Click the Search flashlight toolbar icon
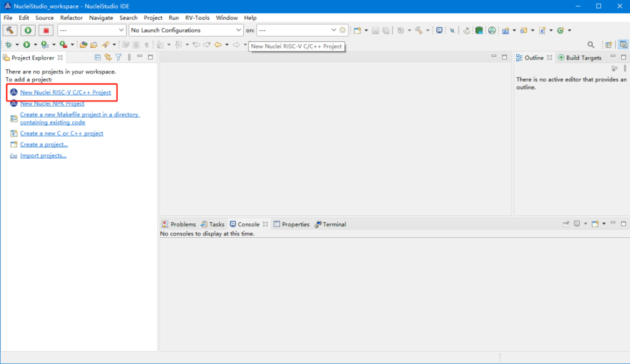Viewport: 630px width, 364px height. [x=105, y=44]
